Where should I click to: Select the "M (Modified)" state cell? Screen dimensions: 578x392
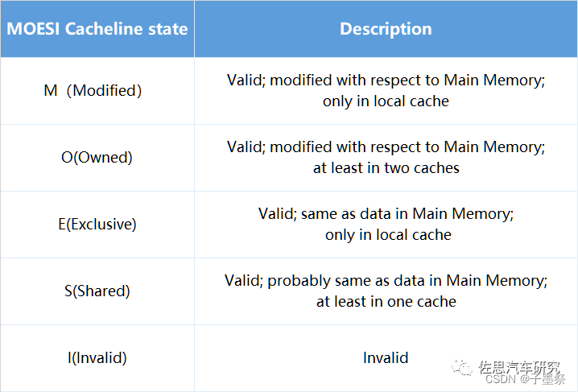[x=93, y=90]
